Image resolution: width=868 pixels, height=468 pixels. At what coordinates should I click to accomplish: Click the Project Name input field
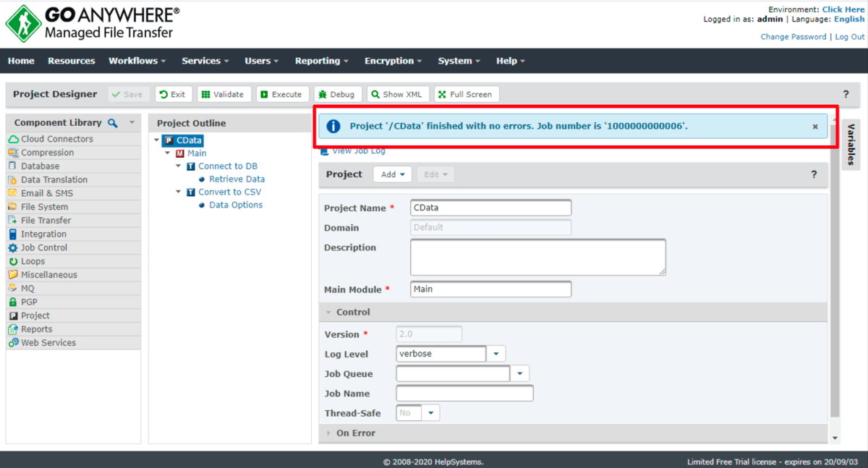point(490,208)
